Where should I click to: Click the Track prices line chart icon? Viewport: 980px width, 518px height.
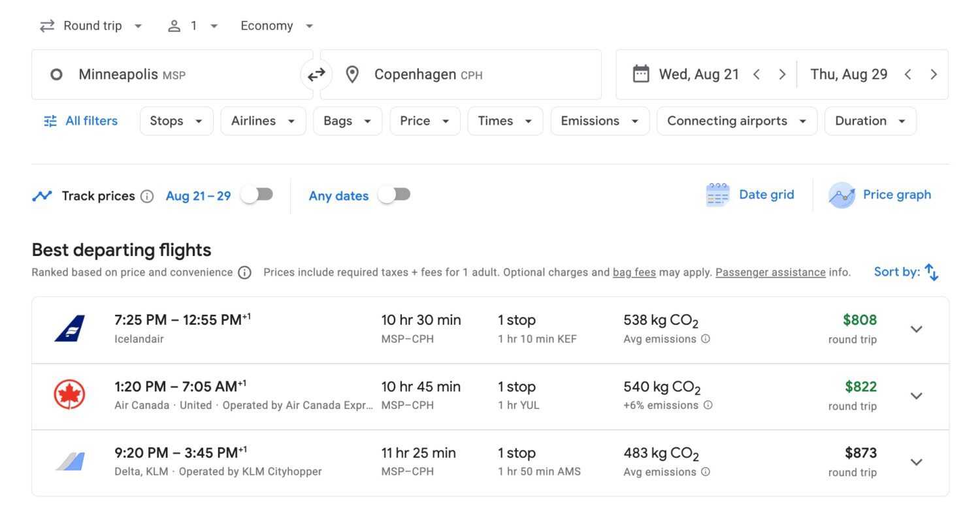pos(42,194)
